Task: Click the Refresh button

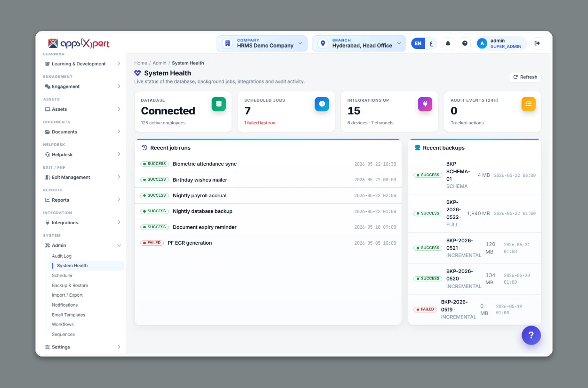Action: pyautogui.click(x=525, y=77)
